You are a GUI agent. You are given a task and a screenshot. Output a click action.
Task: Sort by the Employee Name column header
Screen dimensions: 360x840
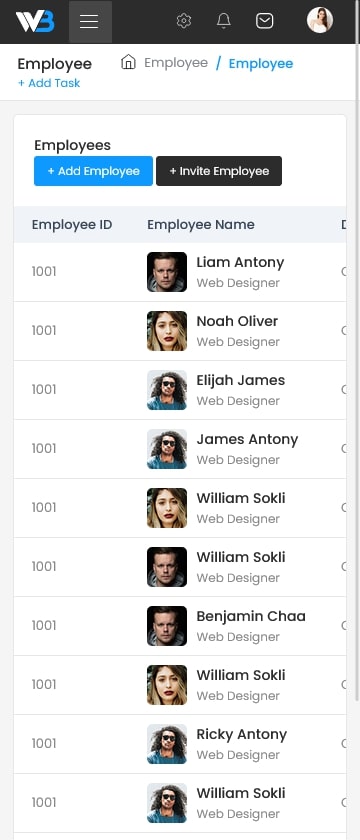pyautogui.click(x=201, y=224)
